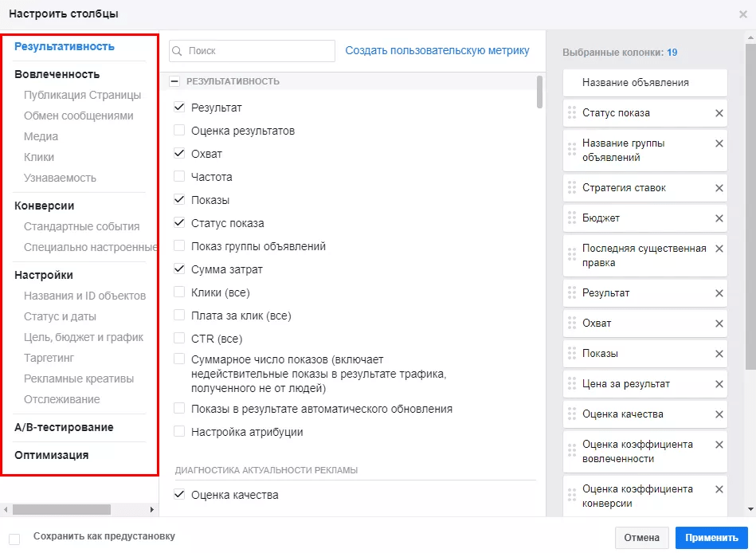Remove Оценка коэффициента конверсии column
The width and height of the screenshot is (756, 553).
coord(719,489)
